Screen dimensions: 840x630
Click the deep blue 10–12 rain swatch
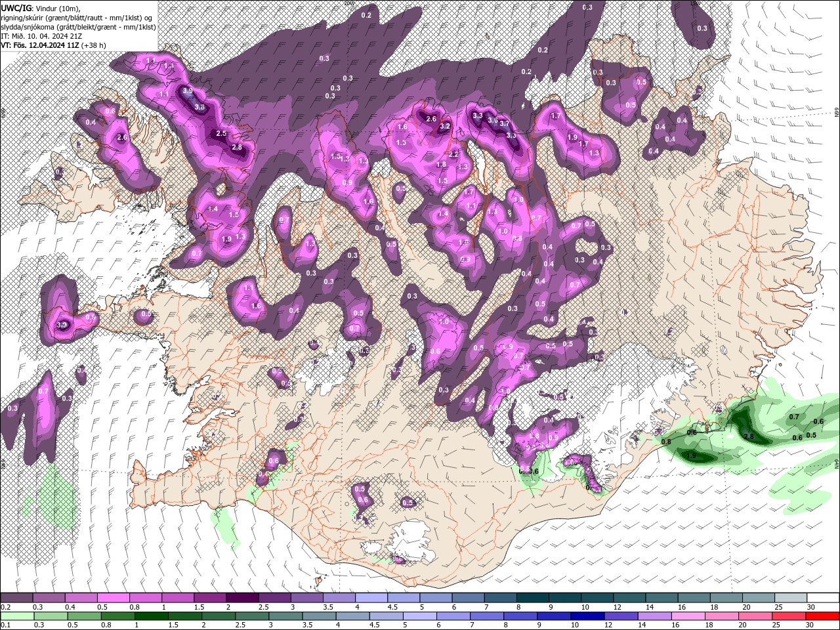[x=587, y=616]
